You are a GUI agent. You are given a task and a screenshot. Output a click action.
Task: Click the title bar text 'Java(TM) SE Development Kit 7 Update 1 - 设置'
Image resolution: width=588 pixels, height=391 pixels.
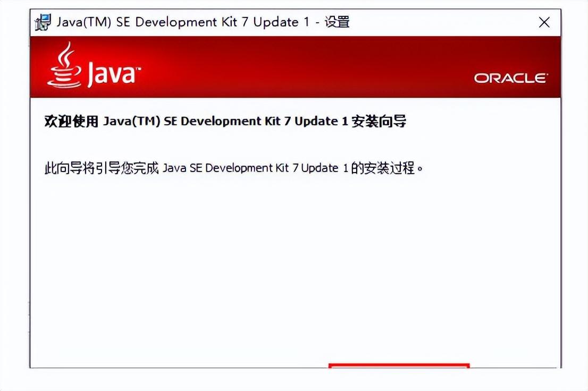(203, 22)
